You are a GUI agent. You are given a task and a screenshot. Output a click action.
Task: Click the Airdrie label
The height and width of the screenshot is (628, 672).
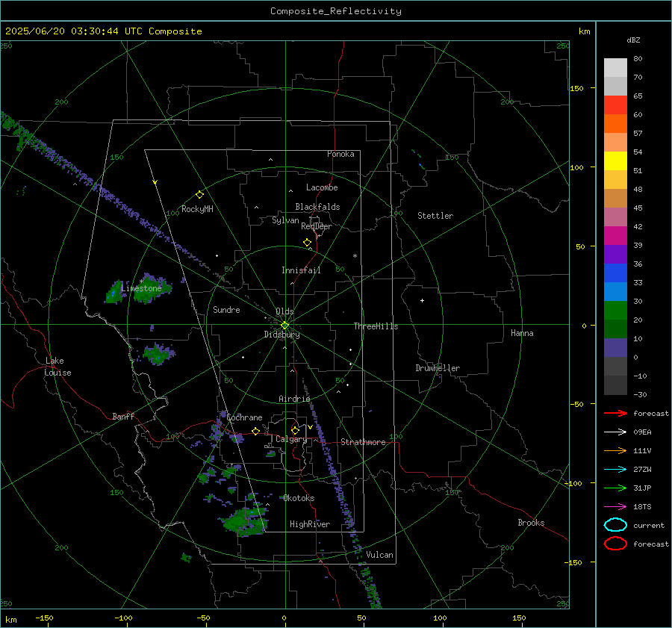pyautogui.click(x=294, y=399)
